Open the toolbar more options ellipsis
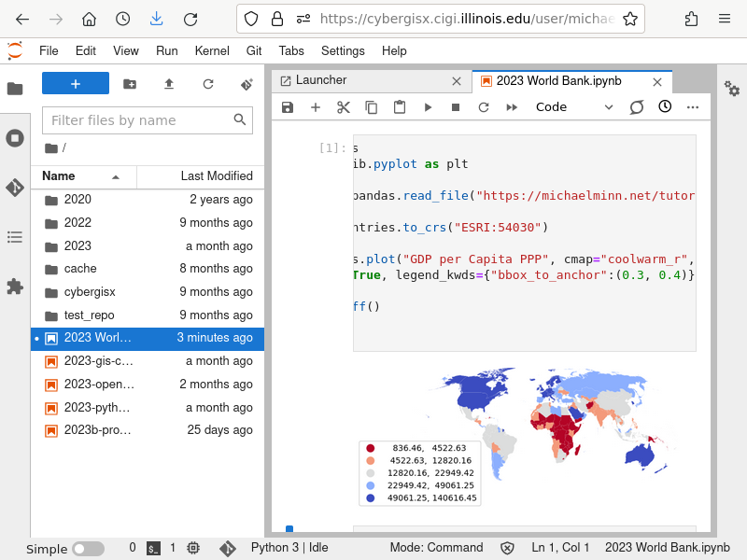 pyautogui.click(x=693, y=107)
